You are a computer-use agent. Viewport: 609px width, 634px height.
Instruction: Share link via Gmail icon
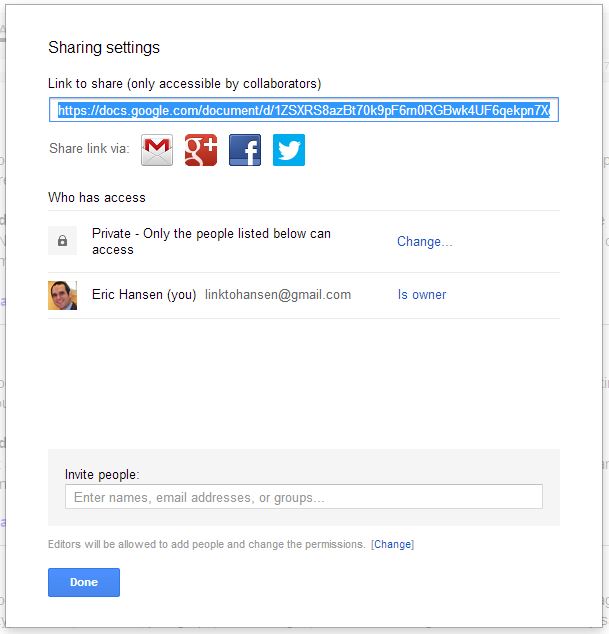tap(157, 150)
